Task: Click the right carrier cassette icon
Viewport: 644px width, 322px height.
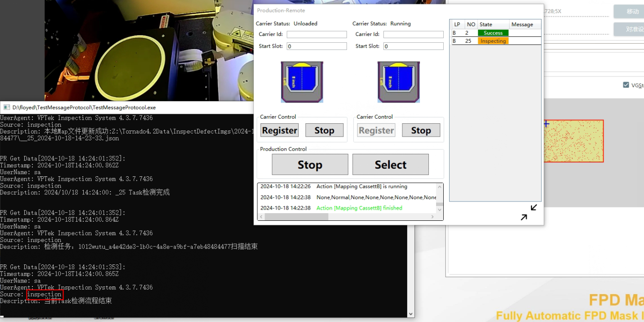Action: point(399,82)
